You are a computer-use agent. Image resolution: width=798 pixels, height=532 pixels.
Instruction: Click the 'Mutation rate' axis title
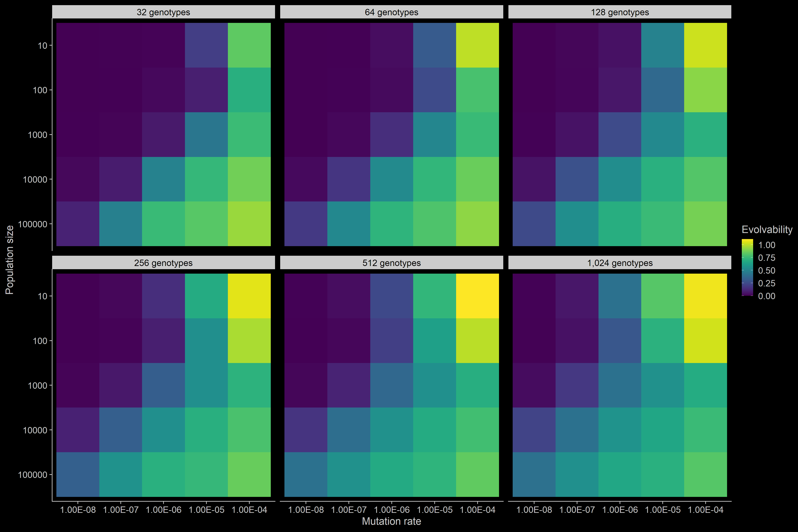[x=392, y=521]
